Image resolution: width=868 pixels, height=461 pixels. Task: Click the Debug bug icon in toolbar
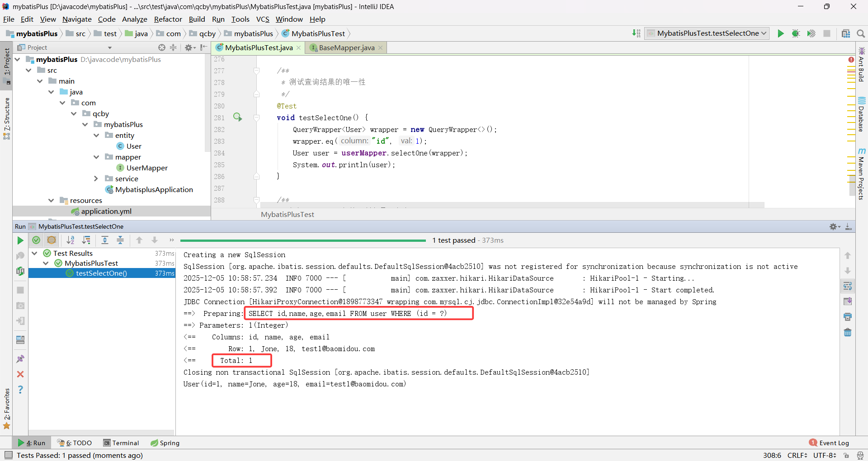[x=796, y=33]
